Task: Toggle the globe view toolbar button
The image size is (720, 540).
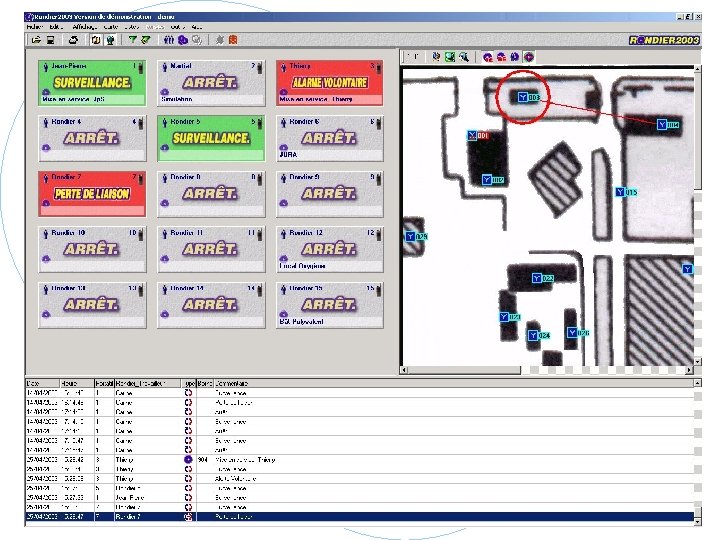Action: coord(110,40)
